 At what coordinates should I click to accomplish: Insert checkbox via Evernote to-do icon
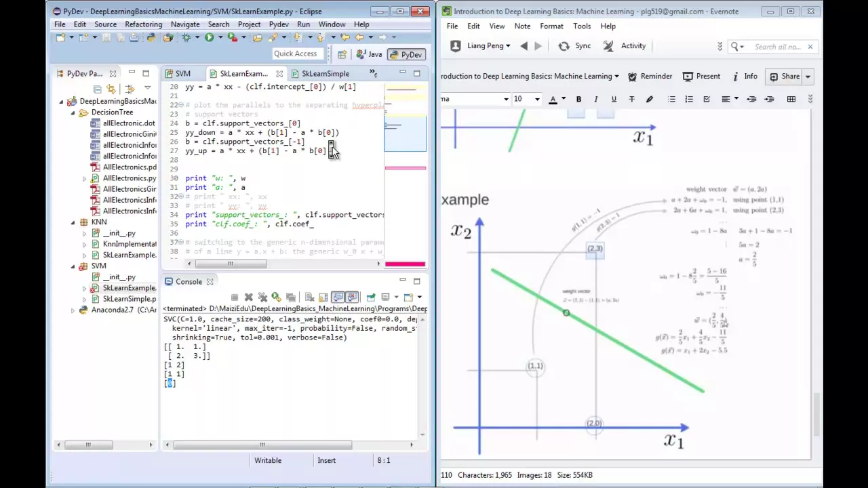tap(707, 99)
